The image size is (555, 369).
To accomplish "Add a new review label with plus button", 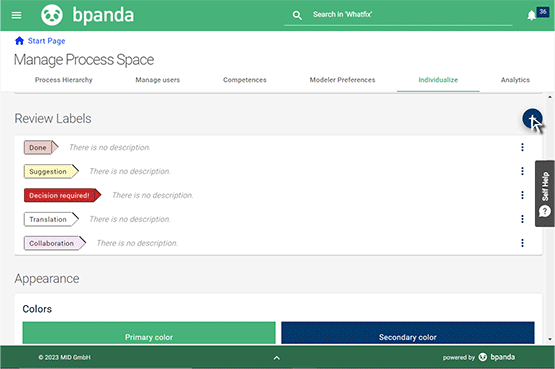I will 532,119.
